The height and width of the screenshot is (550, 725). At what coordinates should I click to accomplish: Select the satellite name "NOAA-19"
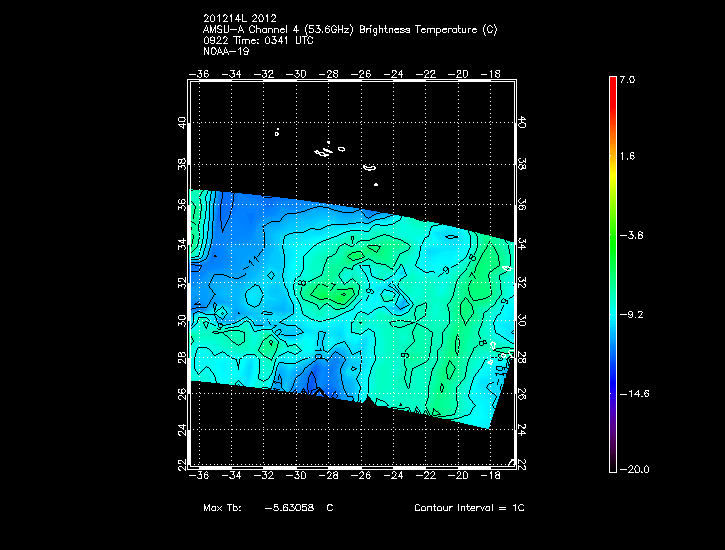pyautogui.click(x=226, y=51)
